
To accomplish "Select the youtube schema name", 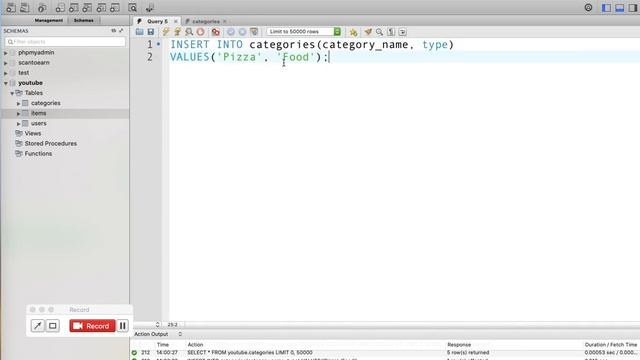I will [x=30, y=83].
